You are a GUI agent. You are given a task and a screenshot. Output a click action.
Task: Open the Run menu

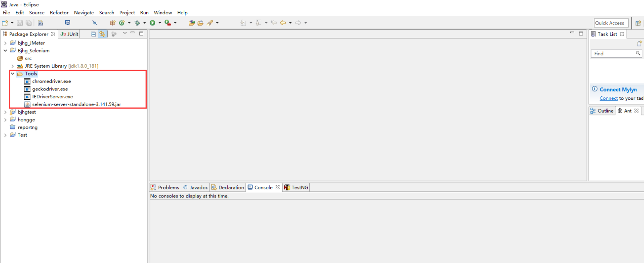(144, 13)
